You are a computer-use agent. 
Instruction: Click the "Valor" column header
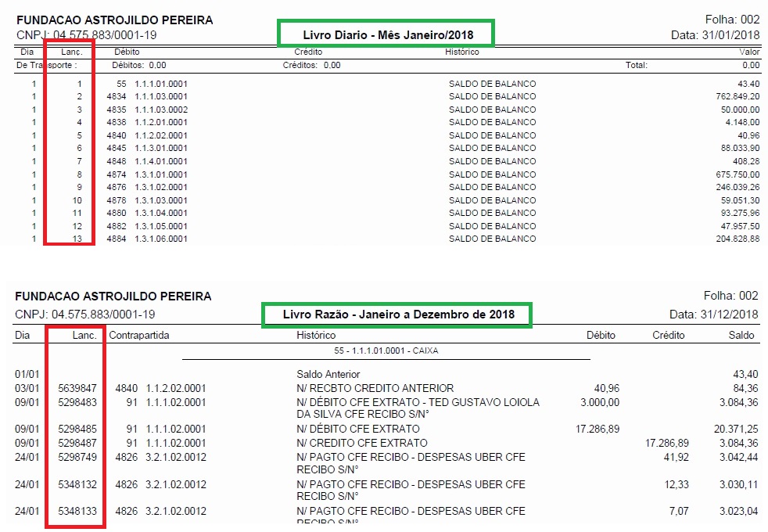click(749, 52)
